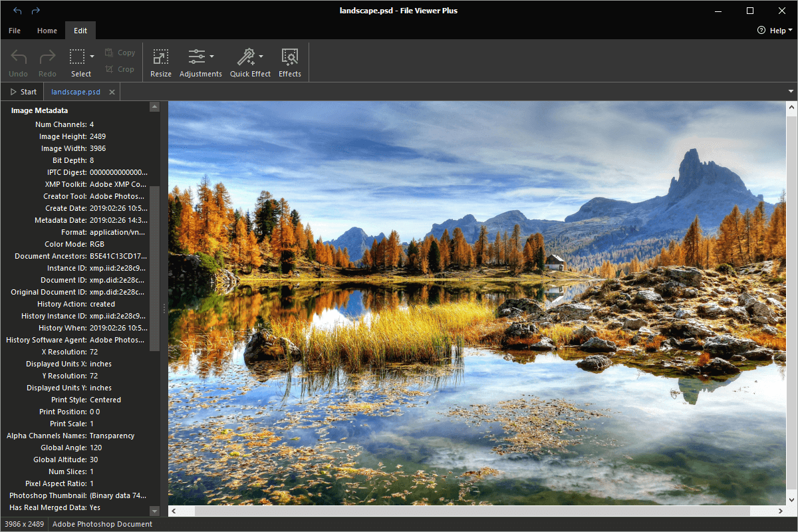The image size is (798, 532).
Task: Click the back arrow in the title bar
Action: 17,10
